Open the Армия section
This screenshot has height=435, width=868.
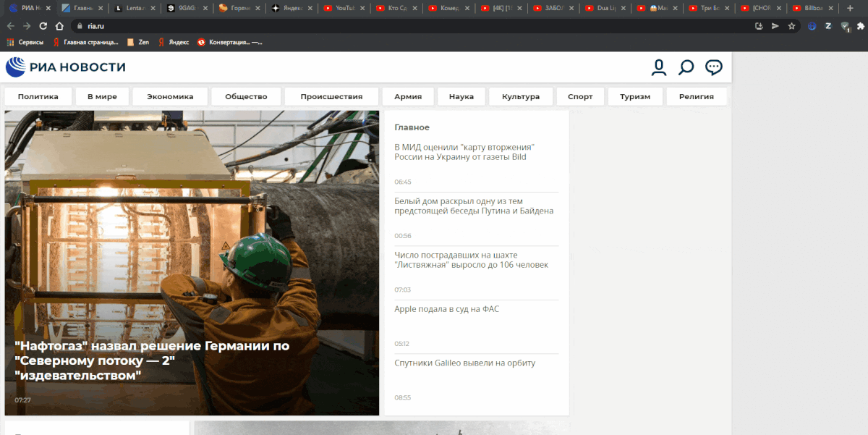coord(408,96)
